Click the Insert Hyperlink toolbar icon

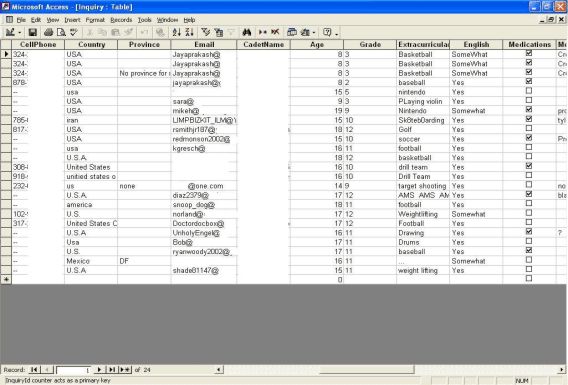click(160, 33)
